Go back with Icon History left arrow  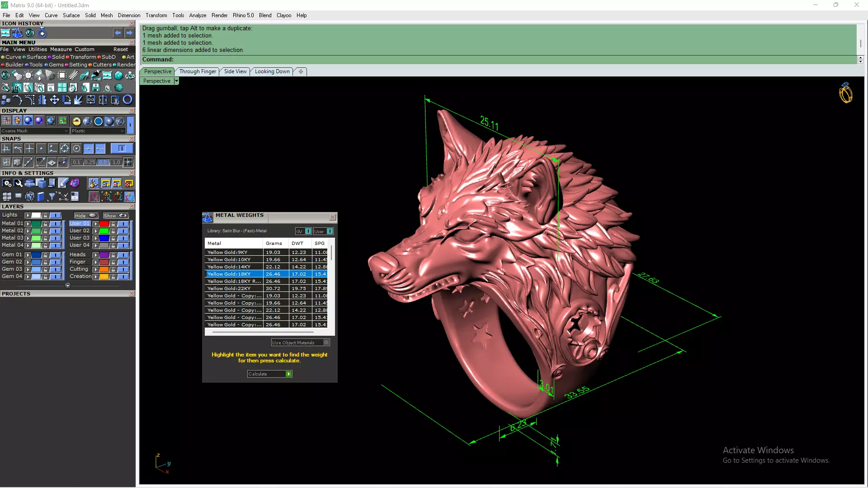118,33
